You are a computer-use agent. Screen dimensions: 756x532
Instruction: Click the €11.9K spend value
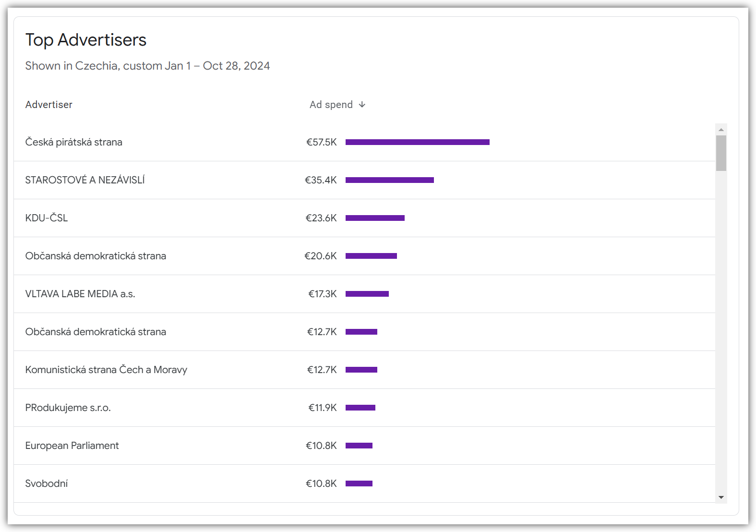click(x=323, y=408)
